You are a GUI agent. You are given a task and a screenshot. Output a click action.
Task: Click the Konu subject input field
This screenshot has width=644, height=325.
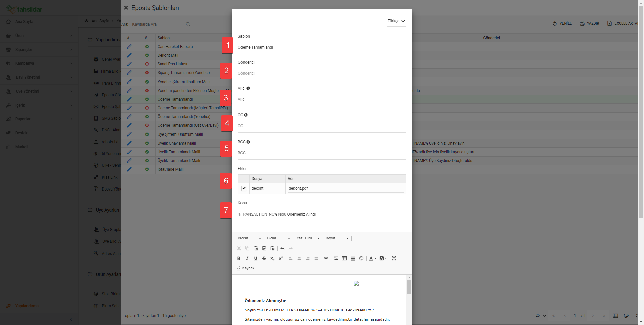click(x=322, y=214)
